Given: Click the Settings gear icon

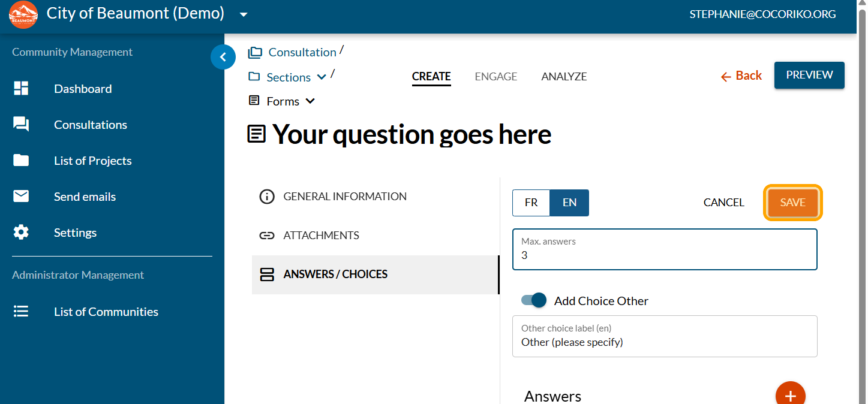Looking at the screenshot, I should pos(21,233).
